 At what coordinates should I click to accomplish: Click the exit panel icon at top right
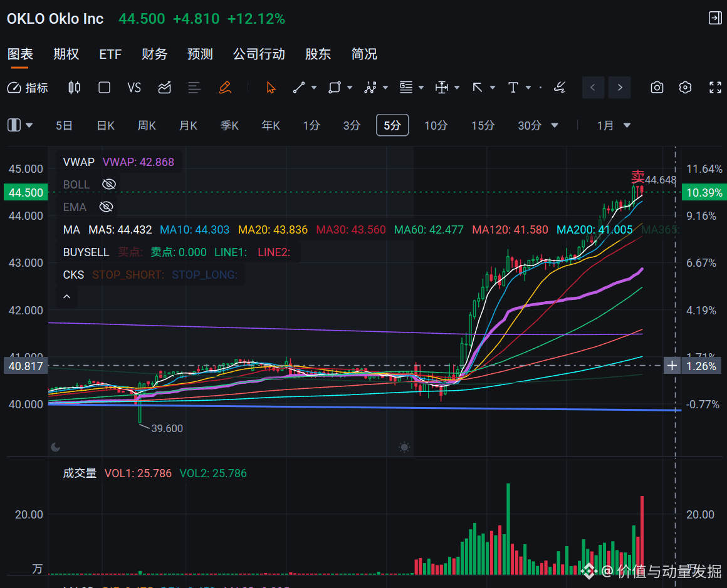[716, 18]
